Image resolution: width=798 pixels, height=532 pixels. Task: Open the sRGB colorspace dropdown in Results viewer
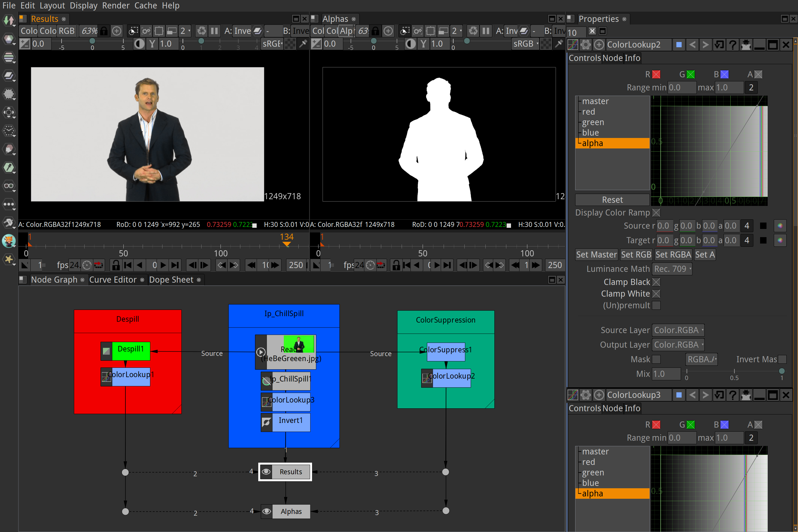[272, 44]
